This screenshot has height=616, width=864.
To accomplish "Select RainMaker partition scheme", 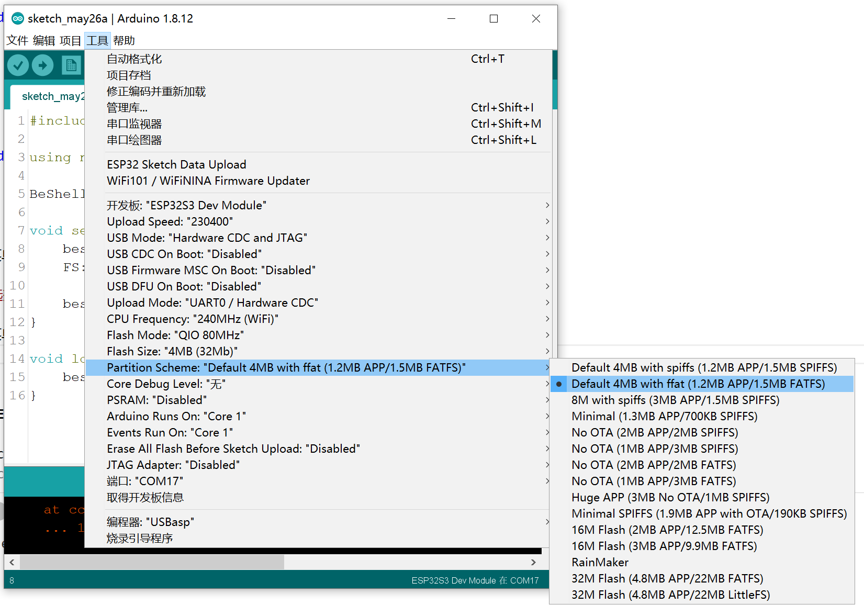I will [702, 563].
